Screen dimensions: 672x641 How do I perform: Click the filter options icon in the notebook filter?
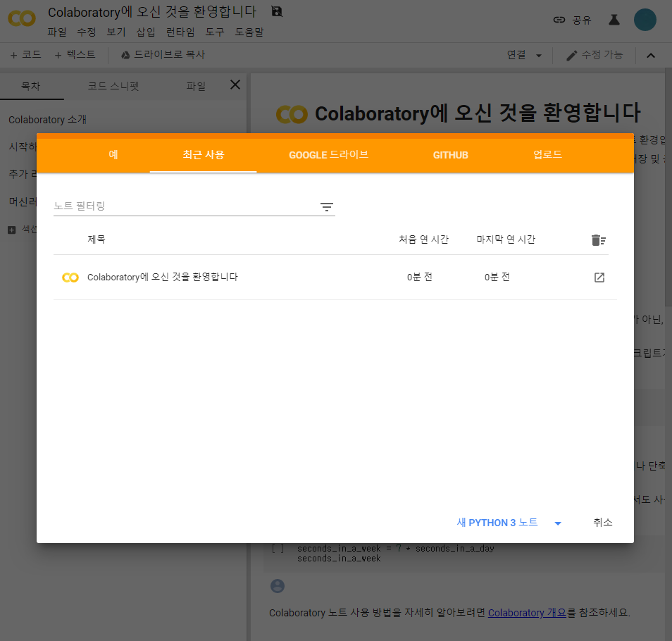tap(327, 207)
